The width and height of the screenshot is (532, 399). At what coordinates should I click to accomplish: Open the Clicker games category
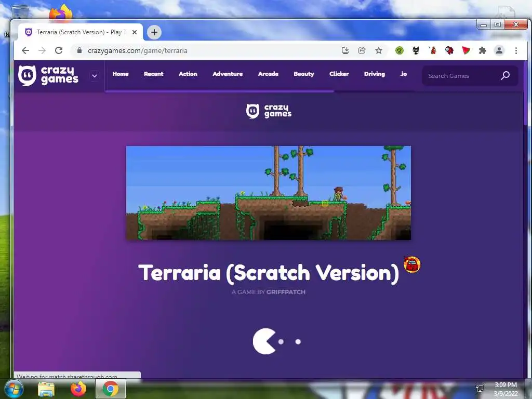tap(339, 74)
